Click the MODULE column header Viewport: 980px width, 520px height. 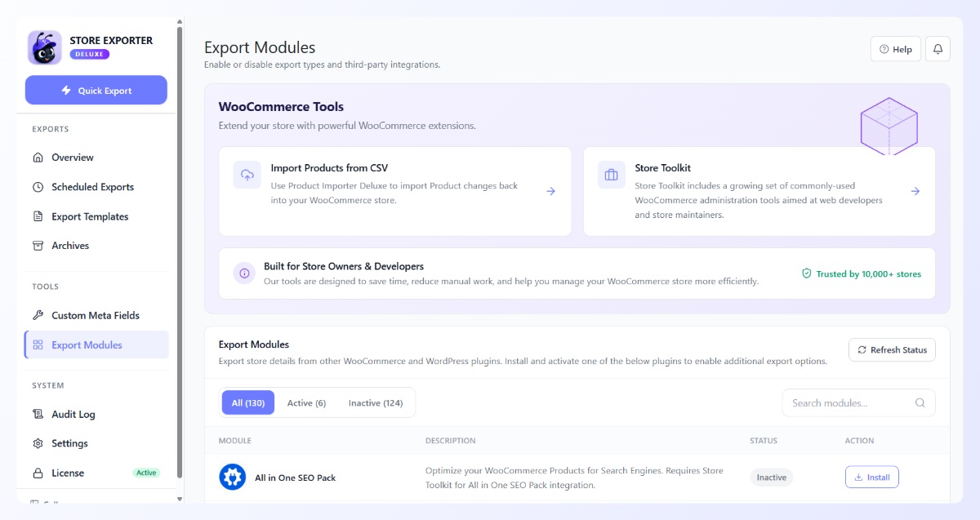(235, 441)
